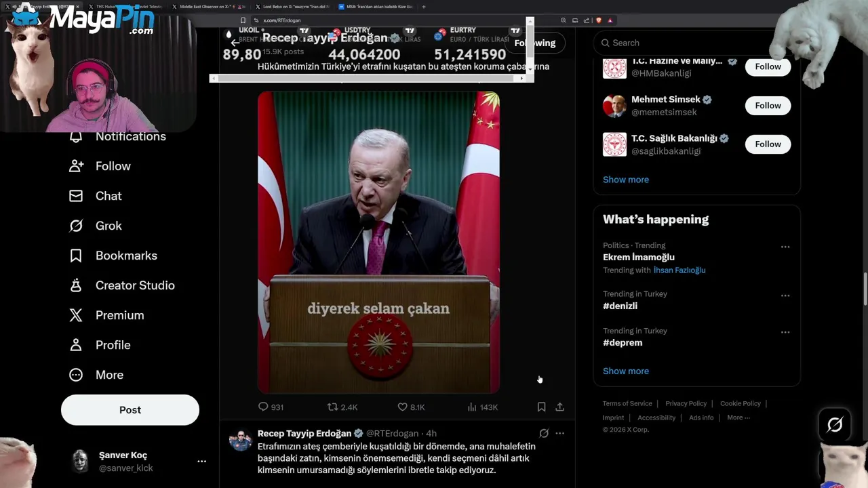
Task: Click the Şanver Koç account avatar
Action: pos(81,461)
